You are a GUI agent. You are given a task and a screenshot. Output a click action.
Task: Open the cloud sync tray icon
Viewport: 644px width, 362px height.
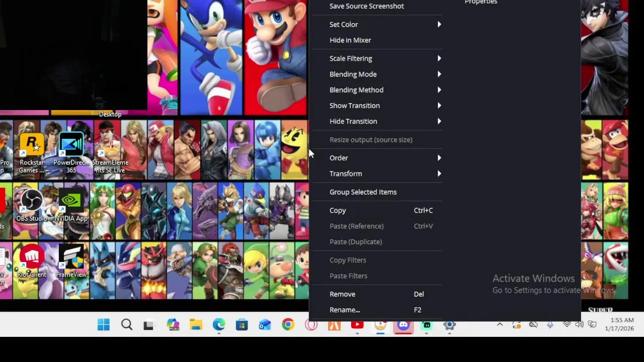(x=533, y=325)
